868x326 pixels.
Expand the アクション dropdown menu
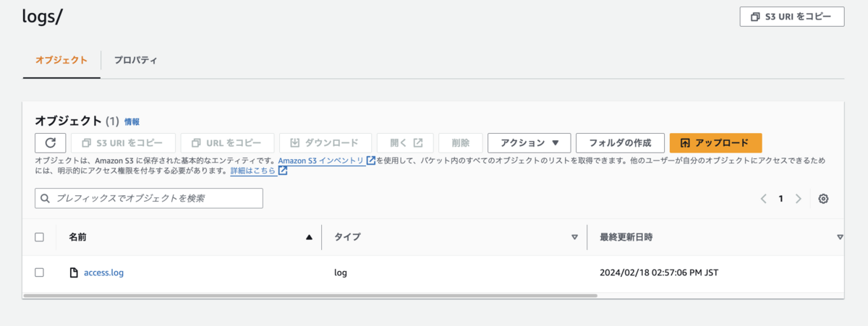point(529,143)
